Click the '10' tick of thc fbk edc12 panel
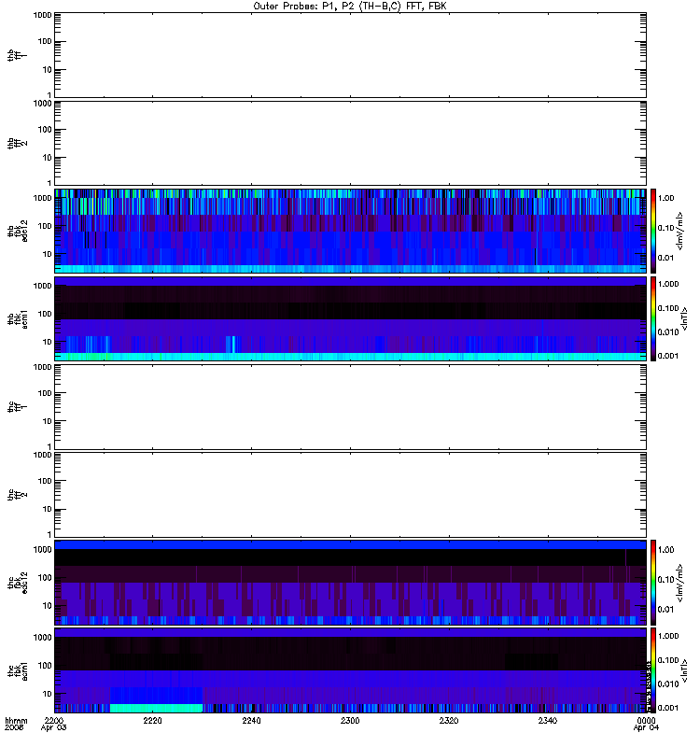 click(48, 606)
